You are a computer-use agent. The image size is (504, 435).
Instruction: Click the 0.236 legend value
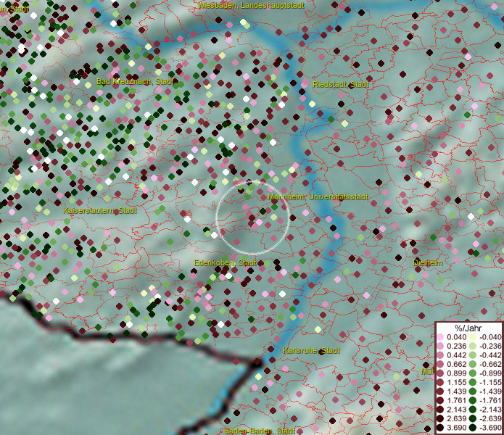456,346
